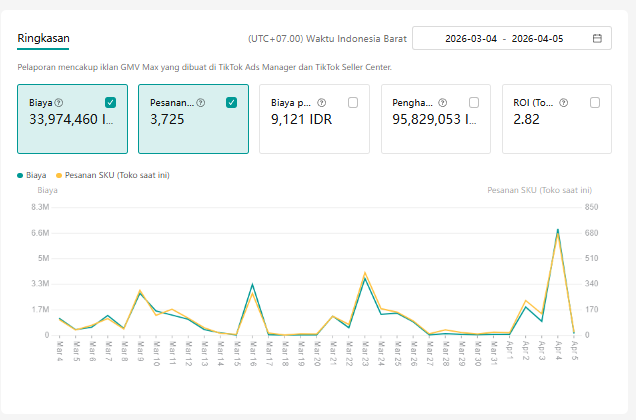Click the 680 right axis label

(591, 233)
